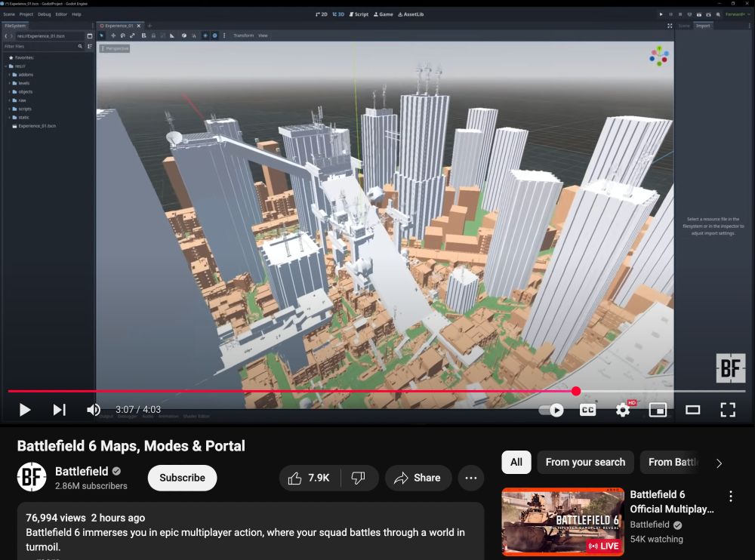This screenshot has width=755, height=560.
Task: Run the Godot project
Action: coord(661,14)
